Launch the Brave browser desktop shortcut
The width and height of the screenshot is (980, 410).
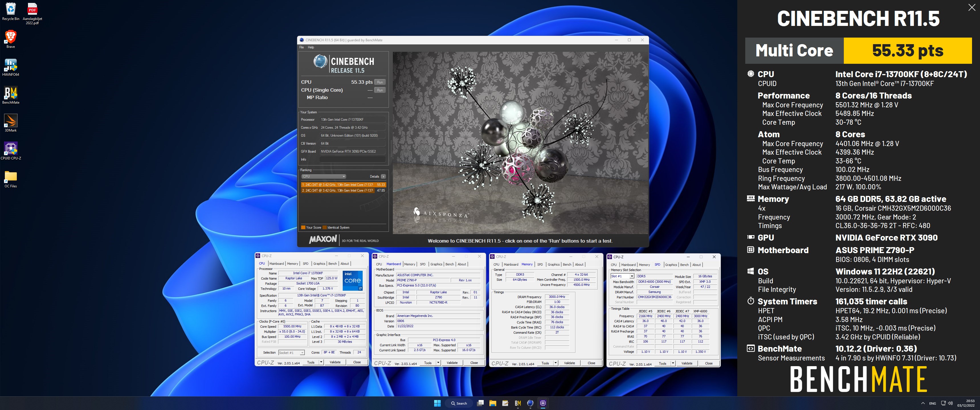click(x=11, y=39)
